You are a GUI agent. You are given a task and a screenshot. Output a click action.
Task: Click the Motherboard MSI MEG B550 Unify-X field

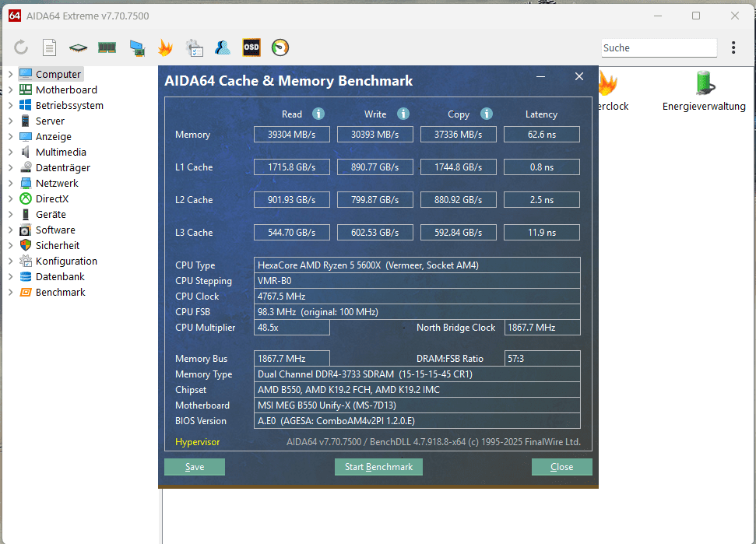coord(417,405)
